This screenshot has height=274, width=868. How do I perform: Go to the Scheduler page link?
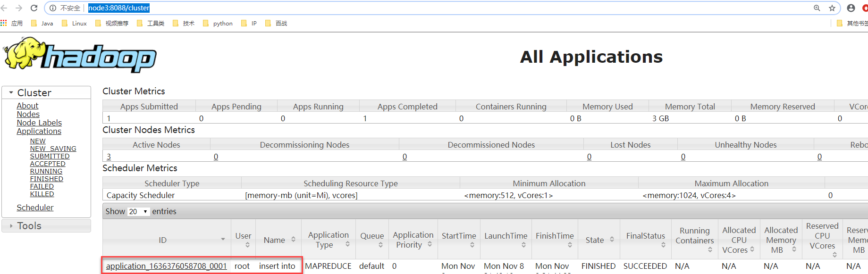(35, 208)
